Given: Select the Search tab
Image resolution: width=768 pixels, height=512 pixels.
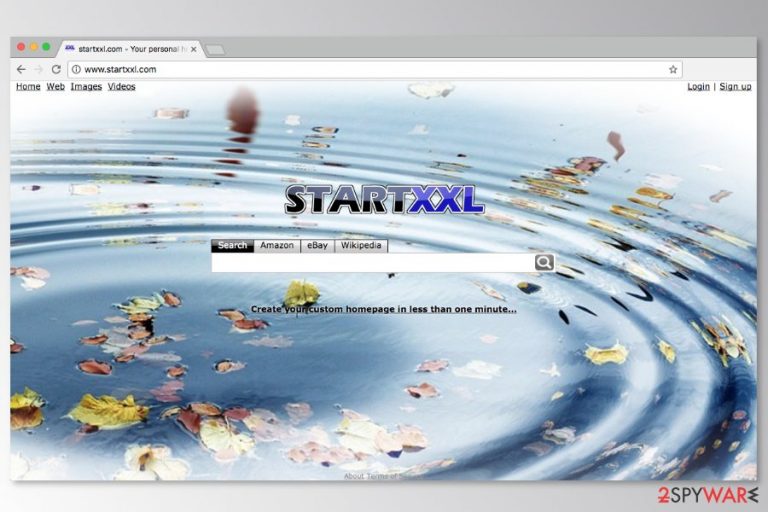Looking at the screenshot, I should pyautogui.click(x=233, y=245).
